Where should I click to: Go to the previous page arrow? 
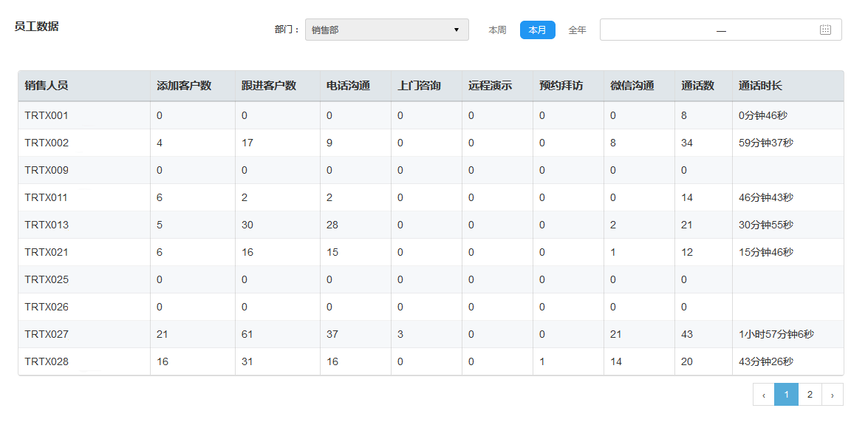tap(763, 395)
